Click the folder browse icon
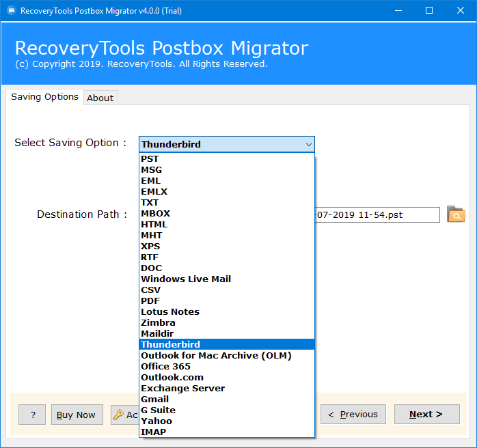Image resolution: width=477 pixels, height=448 pixels. point(456,214)
